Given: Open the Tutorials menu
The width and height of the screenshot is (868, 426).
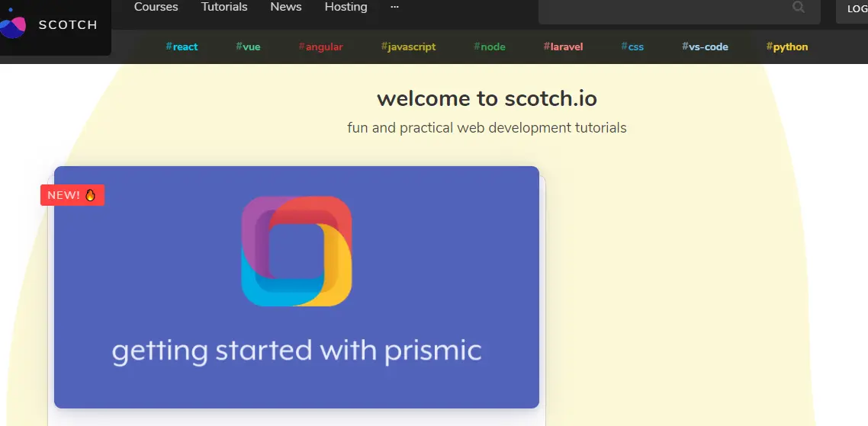Looking at the screenshot, I should pos(224,7).
